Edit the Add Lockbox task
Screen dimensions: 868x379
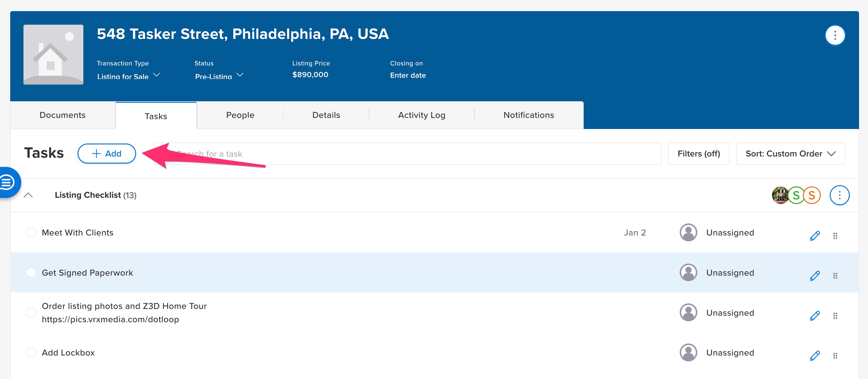pos(814,356)
